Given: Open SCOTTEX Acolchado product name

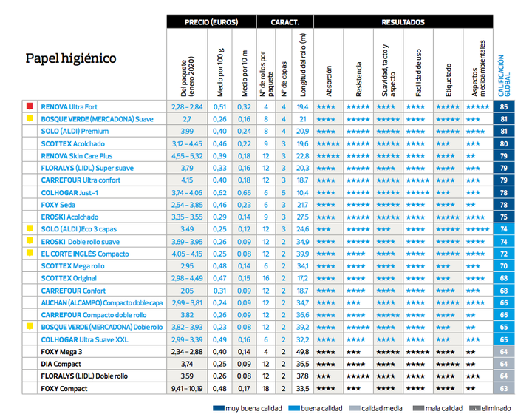Looking at the screenshot, I should 72,143.
